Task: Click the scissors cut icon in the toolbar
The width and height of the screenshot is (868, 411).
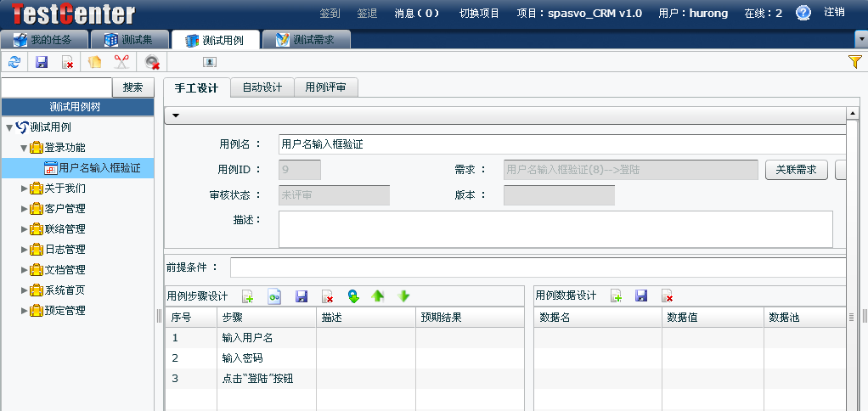Action: click(121, 62)
